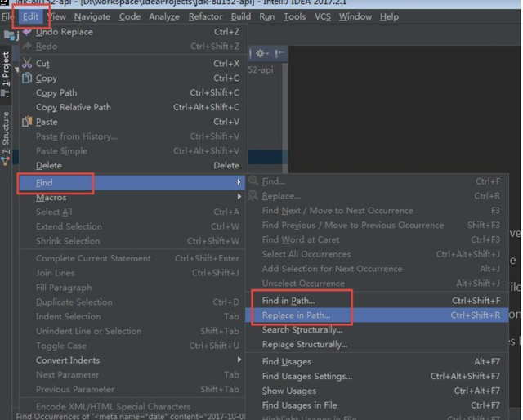Choose Replace in Path...
The image size is (523, 420).
(378, 315)
